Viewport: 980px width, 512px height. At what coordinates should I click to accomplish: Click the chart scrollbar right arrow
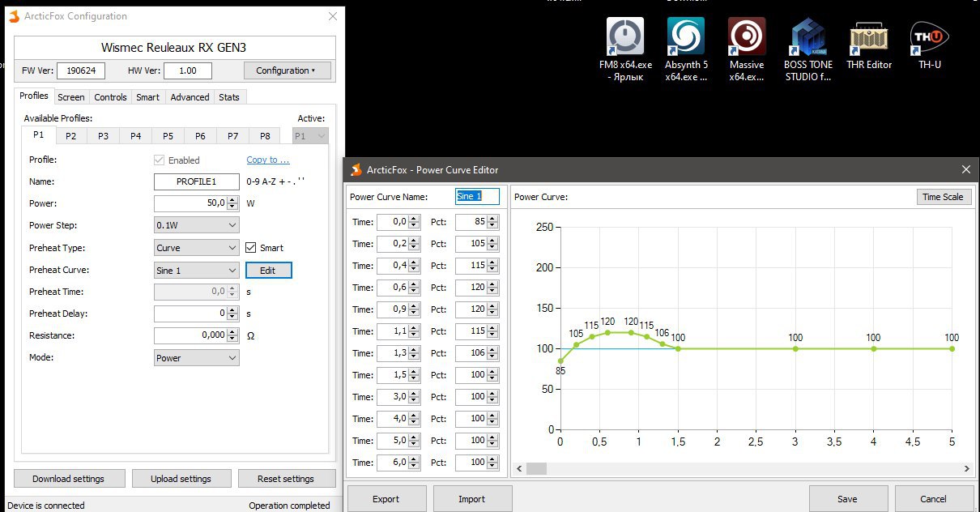pyautogui.click(x=967, y=468)
